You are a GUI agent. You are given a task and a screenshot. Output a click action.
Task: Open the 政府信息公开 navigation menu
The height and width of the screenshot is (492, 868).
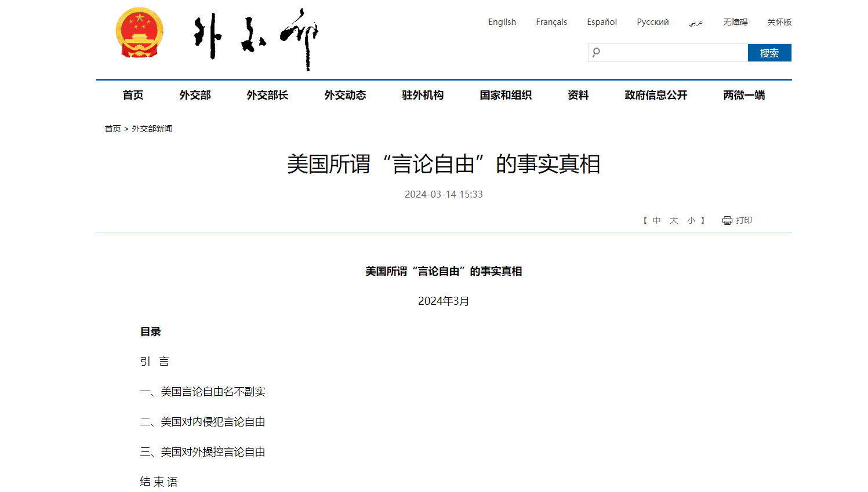[x=655, y=95]
